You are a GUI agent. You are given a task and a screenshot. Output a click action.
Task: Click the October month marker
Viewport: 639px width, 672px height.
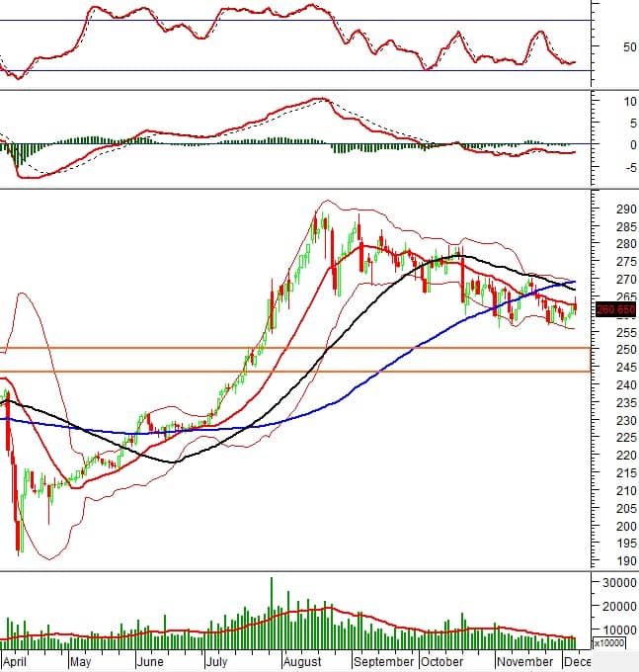444,662
